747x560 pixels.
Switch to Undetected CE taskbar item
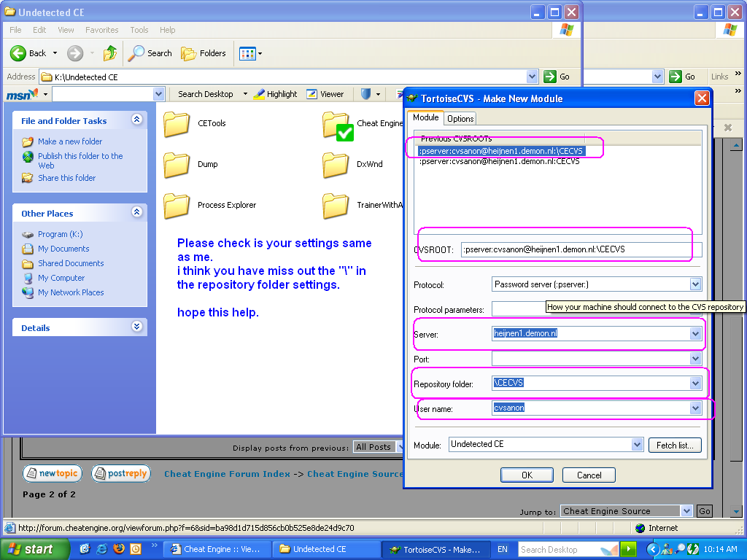click(325, 550)
